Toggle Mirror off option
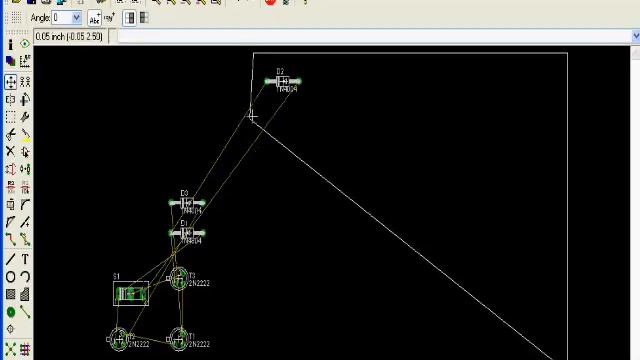This screenshot has height=360, width=640. click(129, 18)
